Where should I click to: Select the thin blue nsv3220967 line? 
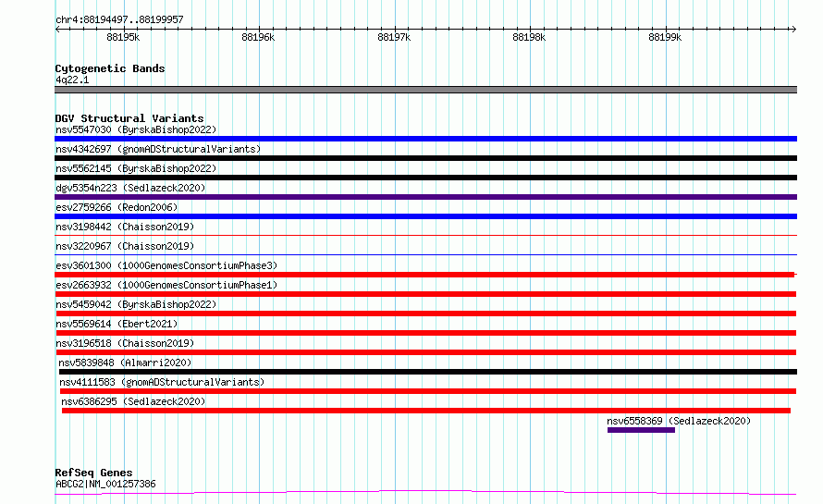point(425,254)
